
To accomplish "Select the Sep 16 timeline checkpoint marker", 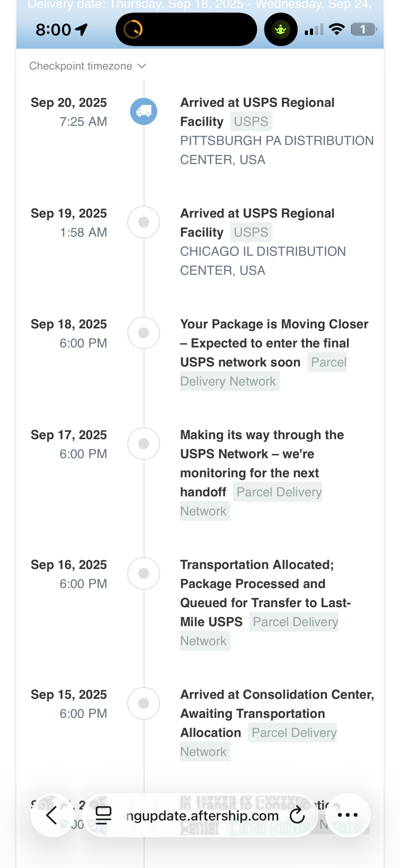I will tap(144, 573).
